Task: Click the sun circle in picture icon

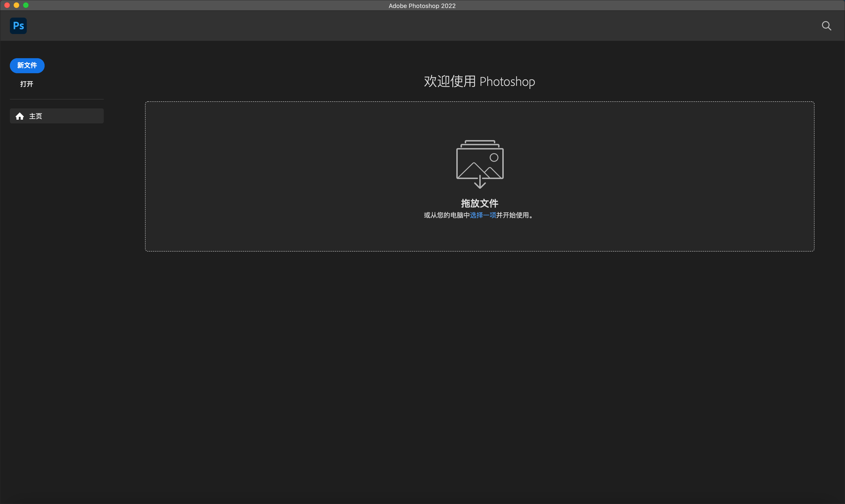Action: (494, 157)
